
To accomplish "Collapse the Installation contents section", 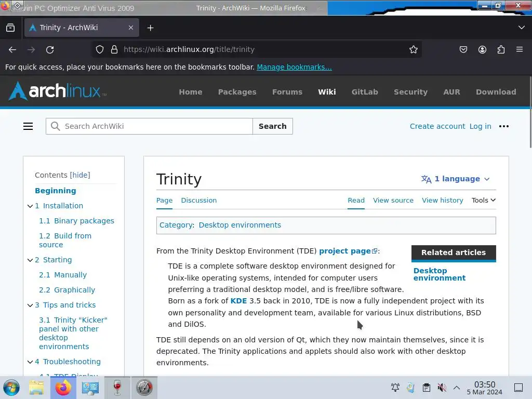I will coord(30,206).
